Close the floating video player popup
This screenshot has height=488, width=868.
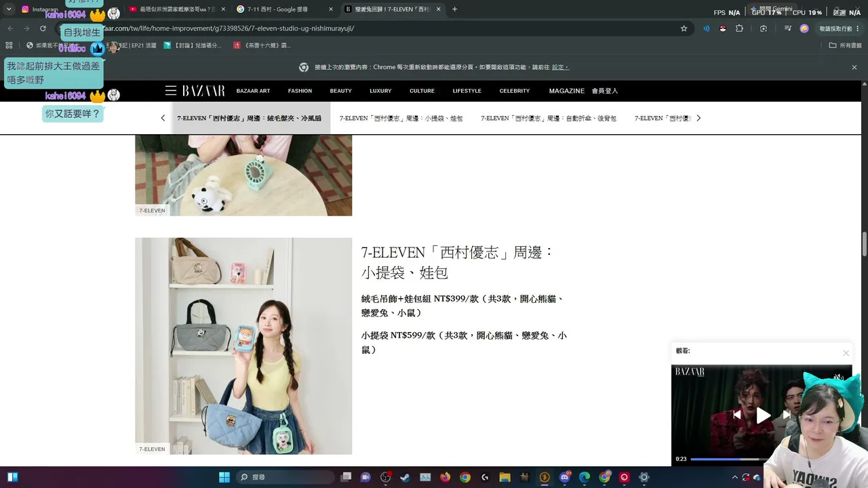pos(846,353)
